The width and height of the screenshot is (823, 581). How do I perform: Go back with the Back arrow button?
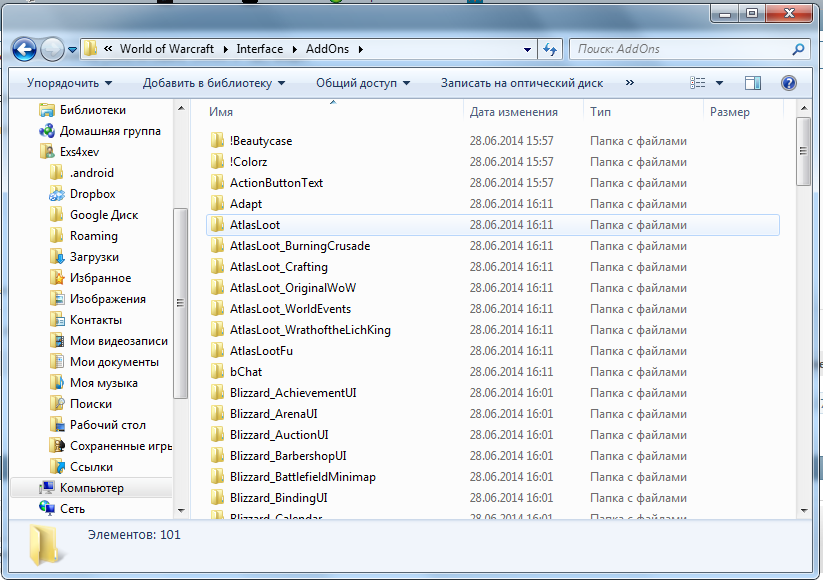click(x=24, y=50)
